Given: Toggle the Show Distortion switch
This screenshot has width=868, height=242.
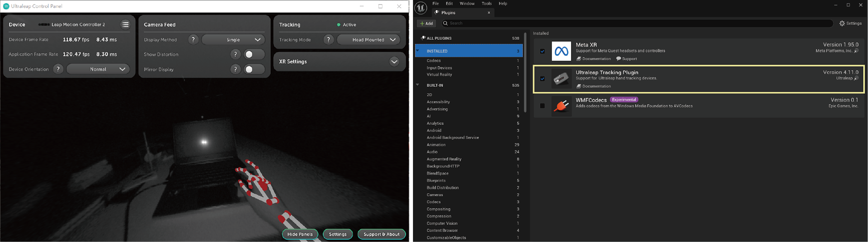Looking at the screenshot, I should tap(254, 54).
